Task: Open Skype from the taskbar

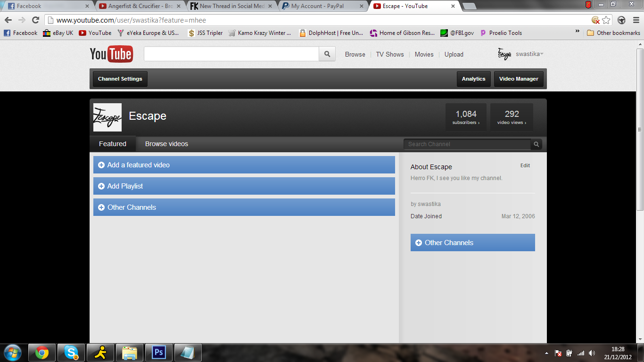Action: pos(71,353)
